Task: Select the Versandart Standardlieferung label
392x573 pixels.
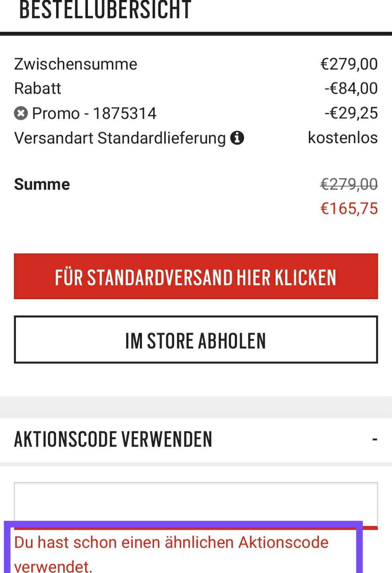Action: click(120, 138)
